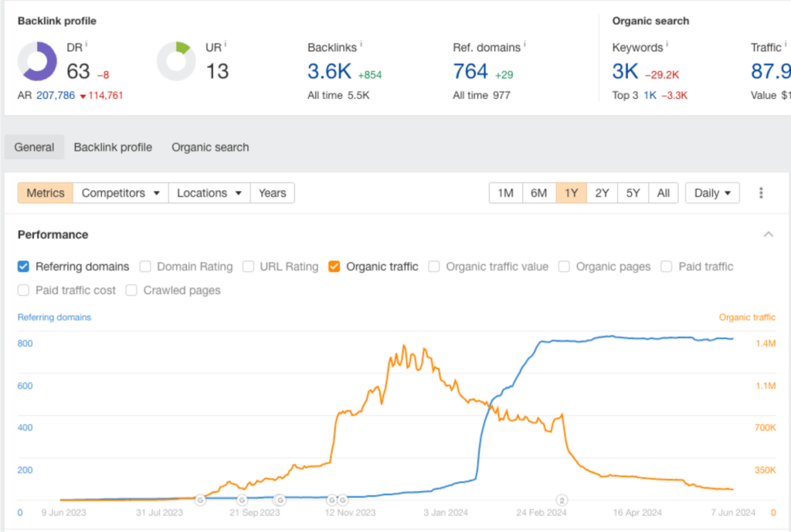This screenshot has width=791, height=532.
Task: Enable the Domain Rating checkbox
Action: pos(145,266)
